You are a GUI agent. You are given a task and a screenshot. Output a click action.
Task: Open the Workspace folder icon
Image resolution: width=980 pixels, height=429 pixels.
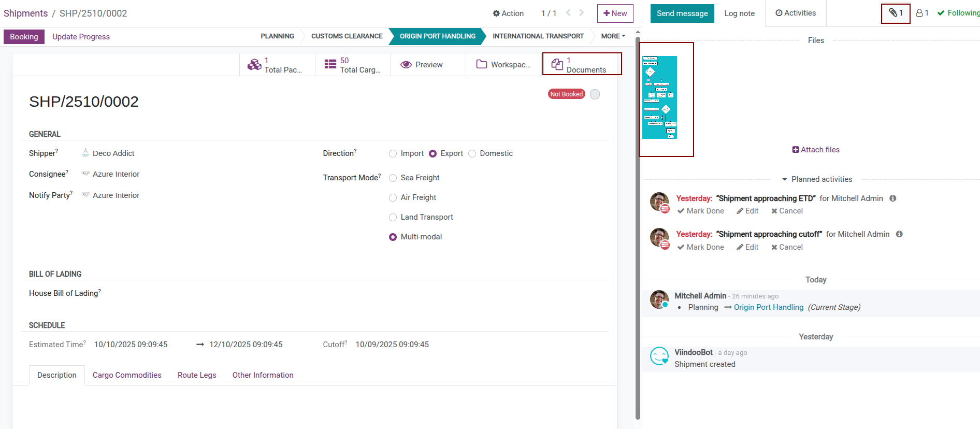(x=482, y=65)
